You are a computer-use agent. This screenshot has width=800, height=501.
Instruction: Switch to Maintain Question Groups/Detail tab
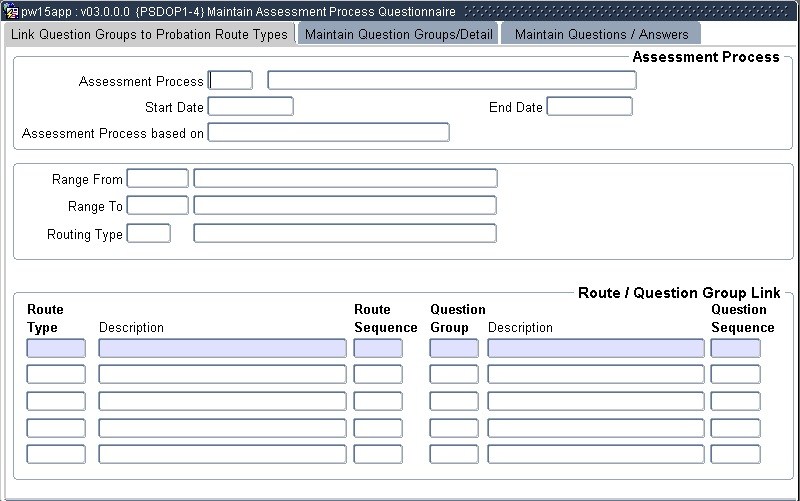point(397,34)
